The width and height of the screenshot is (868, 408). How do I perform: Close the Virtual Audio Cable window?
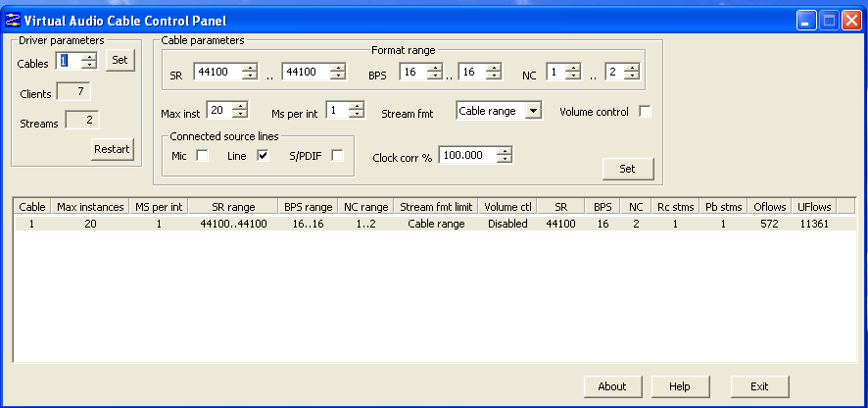[850, 21]
